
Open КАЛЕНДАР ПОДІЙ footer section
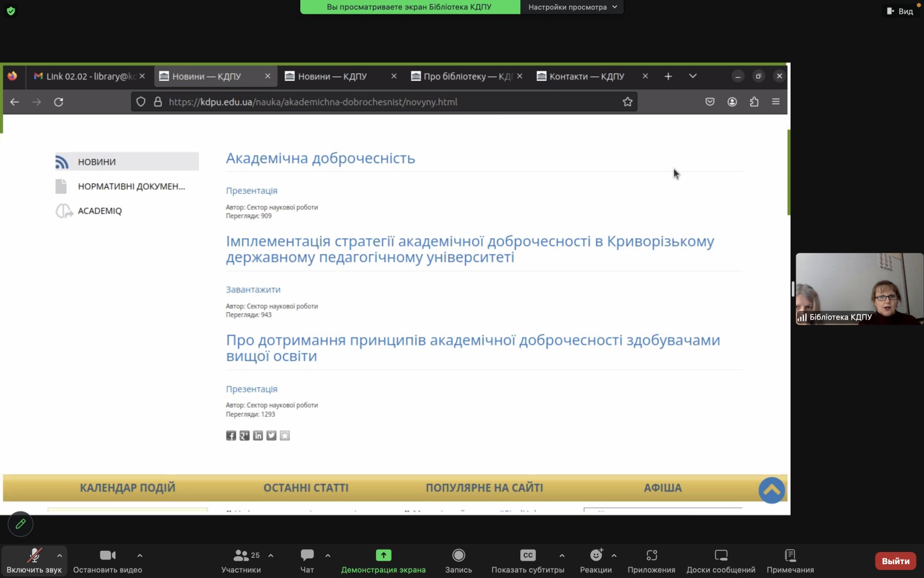pos(128,488)
